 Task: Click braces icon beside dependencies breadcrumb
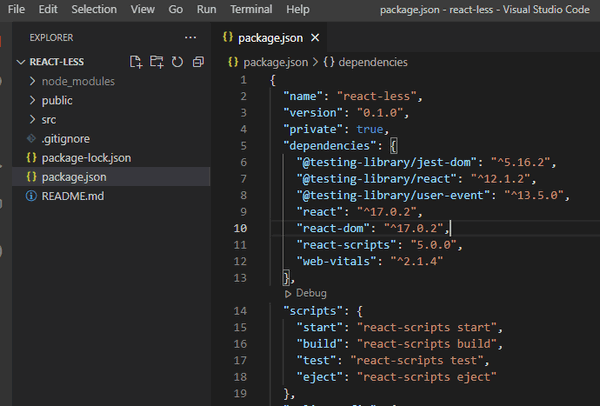tap(329, 62)
